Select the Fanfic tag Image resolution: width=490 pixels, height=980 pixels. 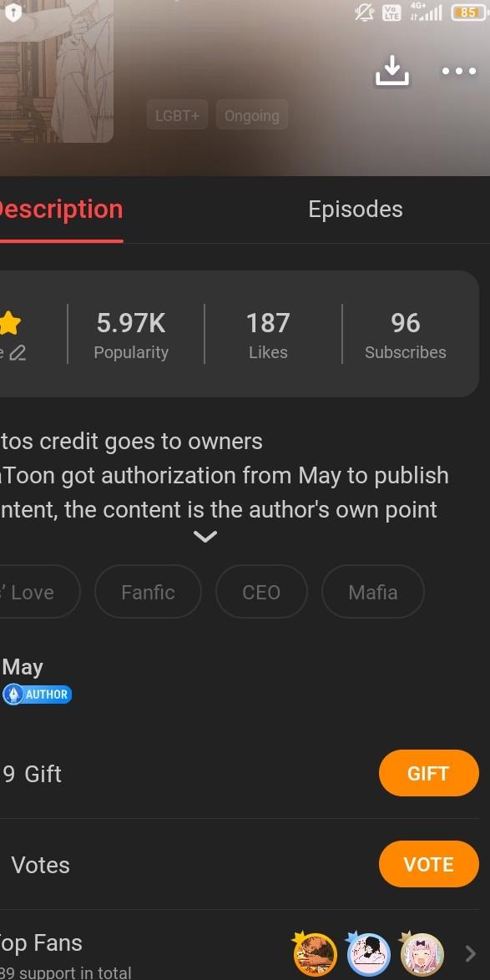click(x=148, y=592)
